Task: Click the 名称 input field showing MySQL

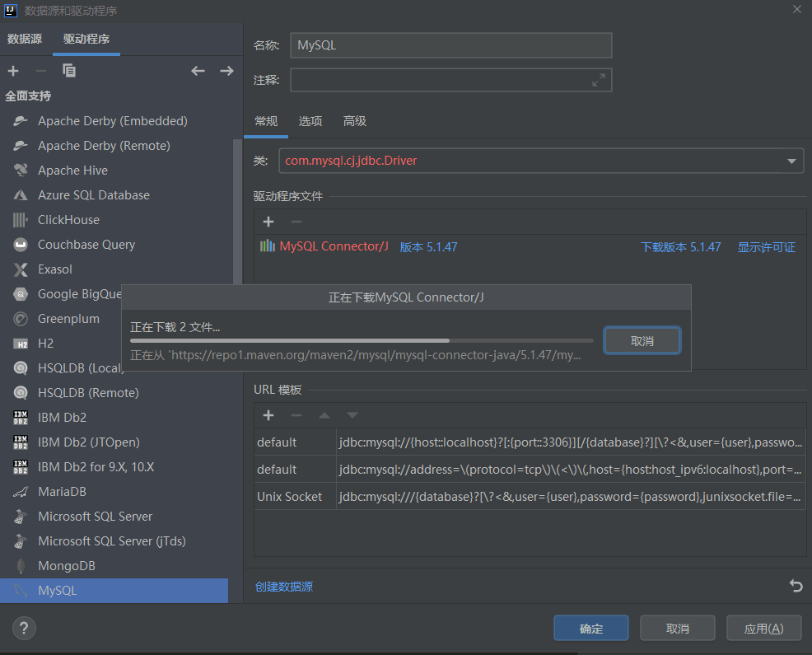Action: click(x=449, y=45)
